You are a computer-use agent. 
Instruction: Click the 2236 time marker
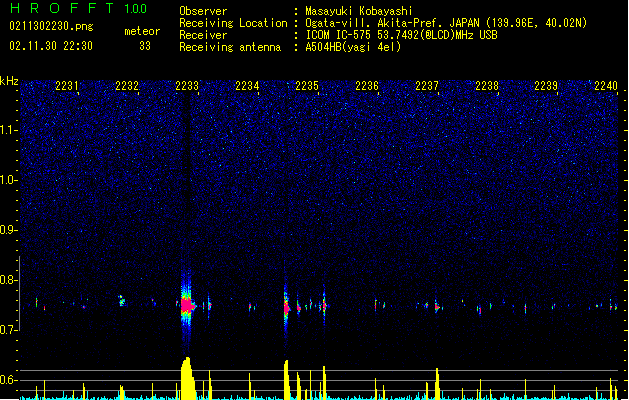click(367, 86)
